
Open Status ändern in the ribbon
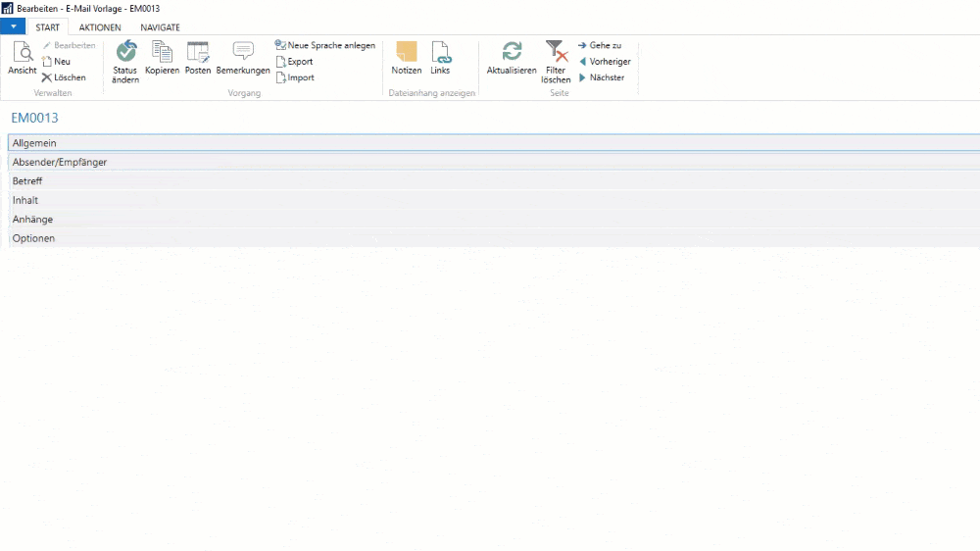coord(125,62)
